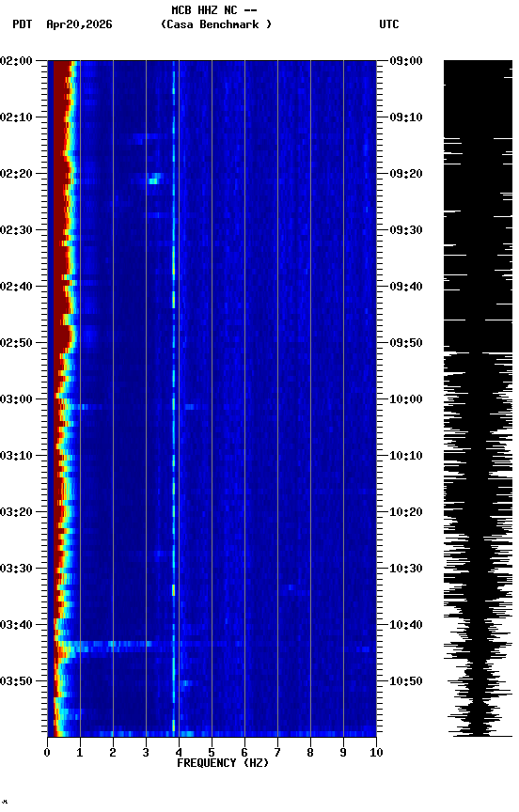Click the date 'Apr20,2026'
Viewport: 519px width, 812px height.
[79, 24]
